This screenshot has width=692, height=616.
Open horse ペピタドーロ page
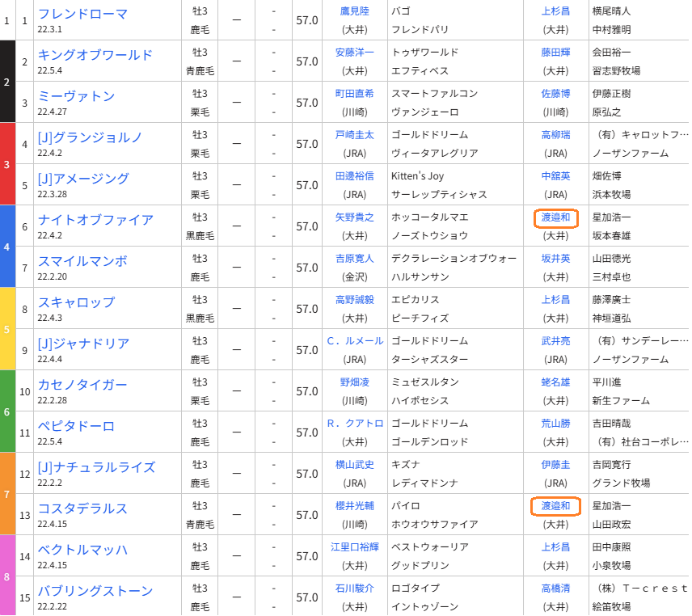point(76,426)
